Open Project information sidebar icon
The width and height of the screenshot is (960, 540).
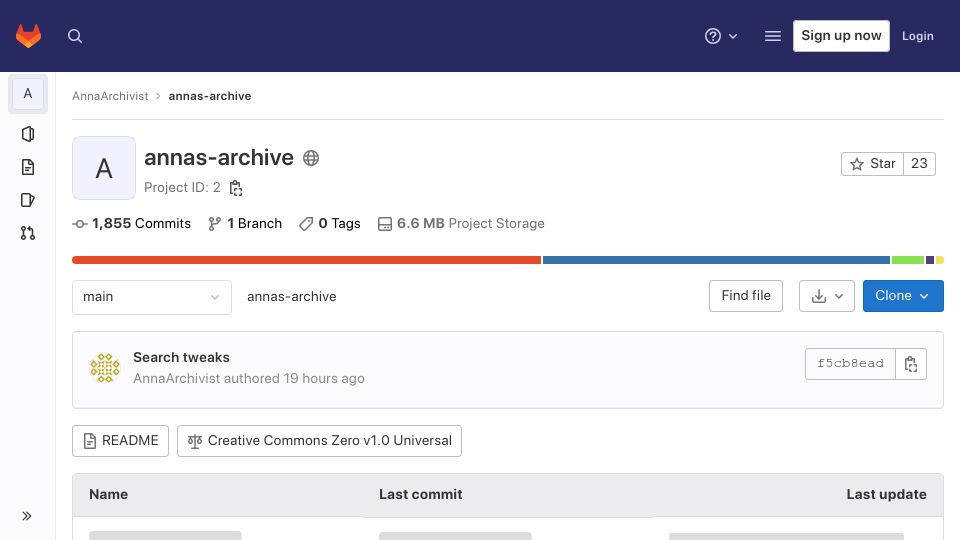pos(28,134)
